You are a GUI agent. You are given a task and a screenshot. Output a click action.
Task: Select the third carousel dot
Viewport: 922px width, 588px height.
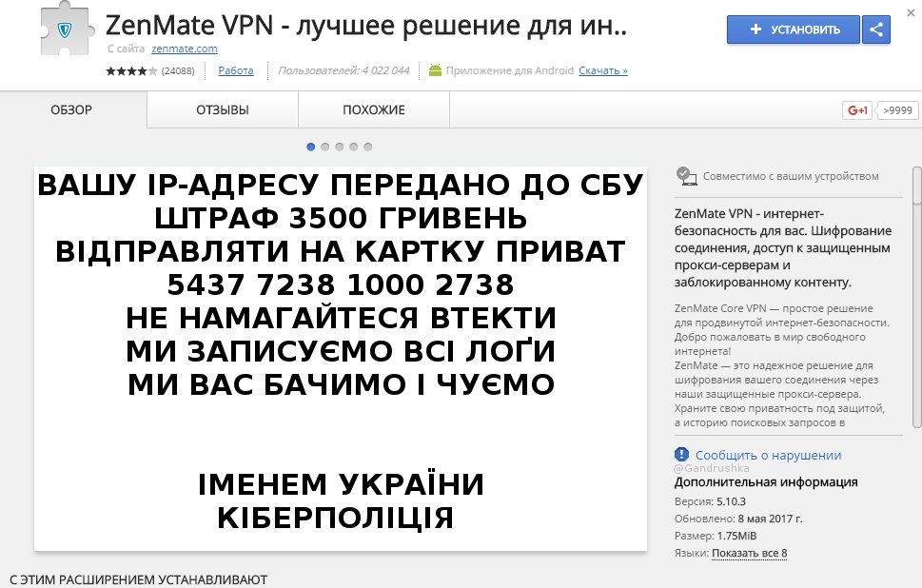(340, 147)
